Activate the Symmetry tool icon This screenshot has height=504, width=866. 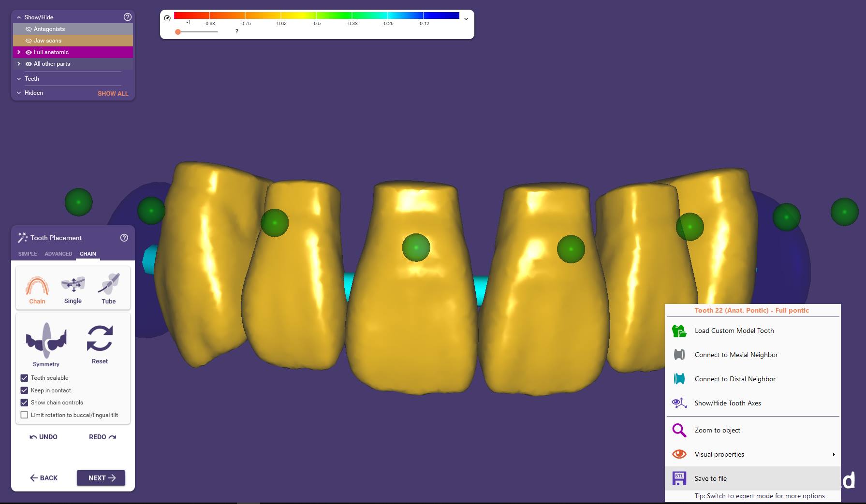coord(46,340)
